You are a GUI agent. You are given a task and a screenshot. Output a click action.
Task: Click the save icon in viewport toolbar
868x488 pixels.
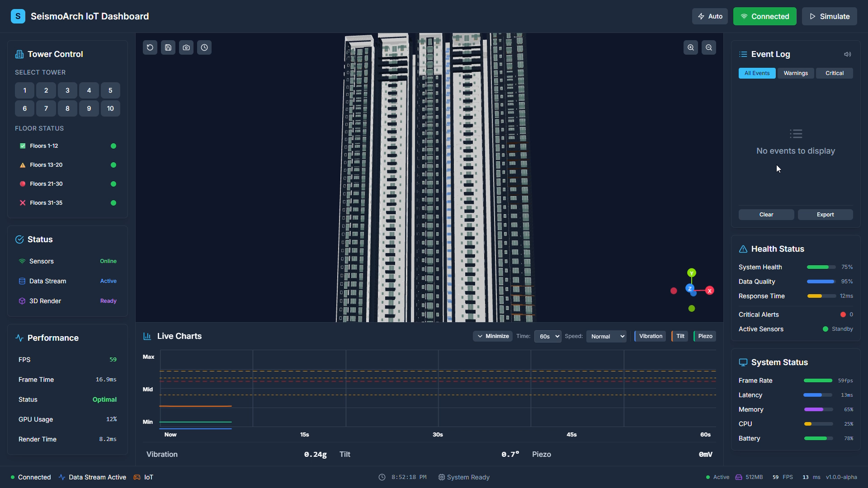point(168,47)
